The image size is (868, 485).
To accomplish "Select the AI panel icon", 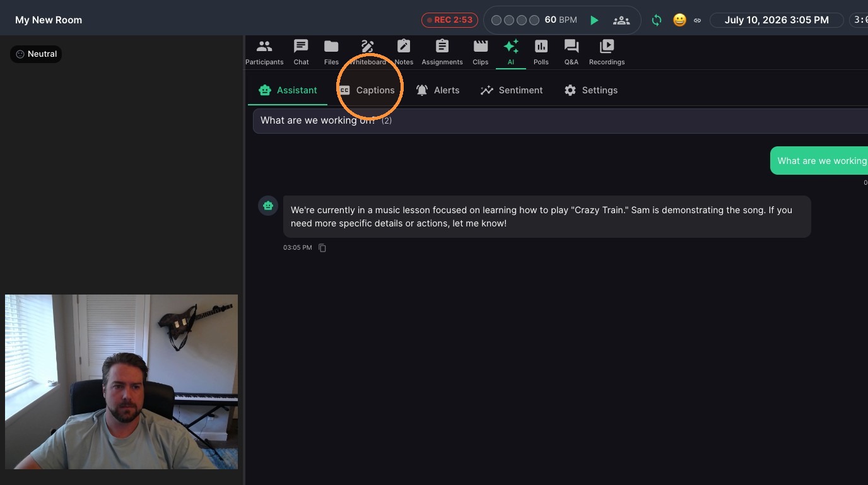I will pyautogui.click(x=511, y=52).
